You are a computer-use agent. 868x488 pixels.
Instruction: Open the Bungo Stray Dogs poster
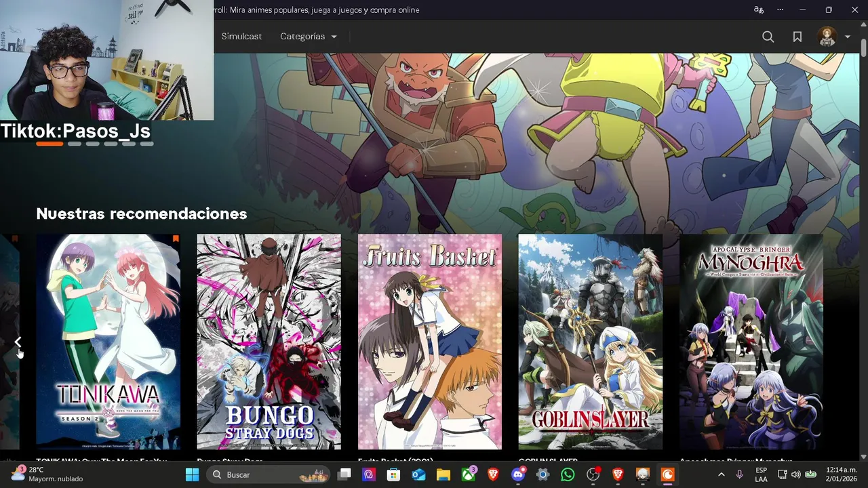click(x=269, y=342)
